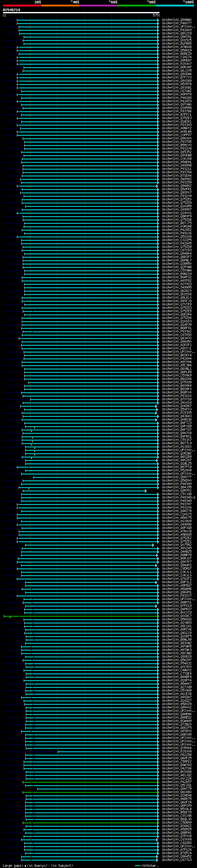
Task: Select hit UniRef100_P42643
Action: [176, 30]
